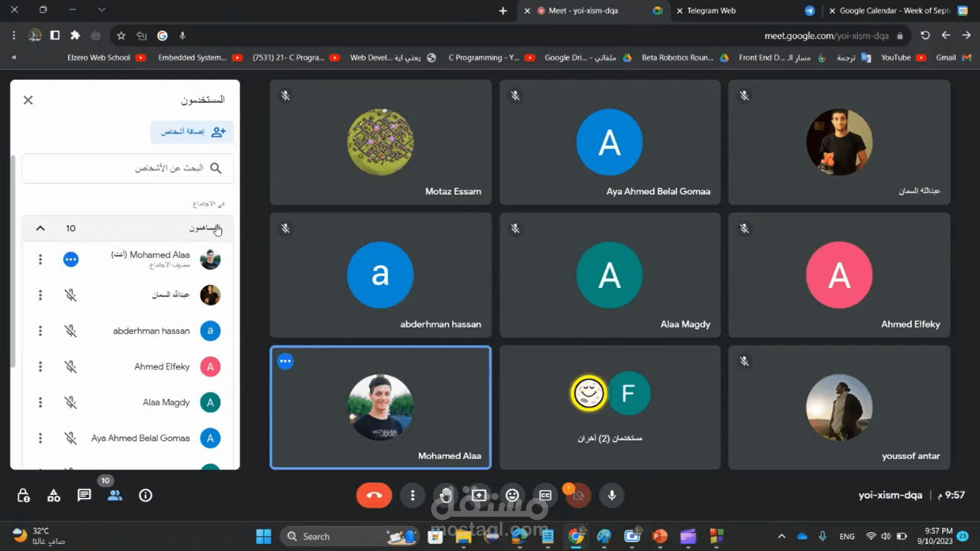Click the search magnifier in people panel
Screen dimensions: 980x551
(216, 168)
